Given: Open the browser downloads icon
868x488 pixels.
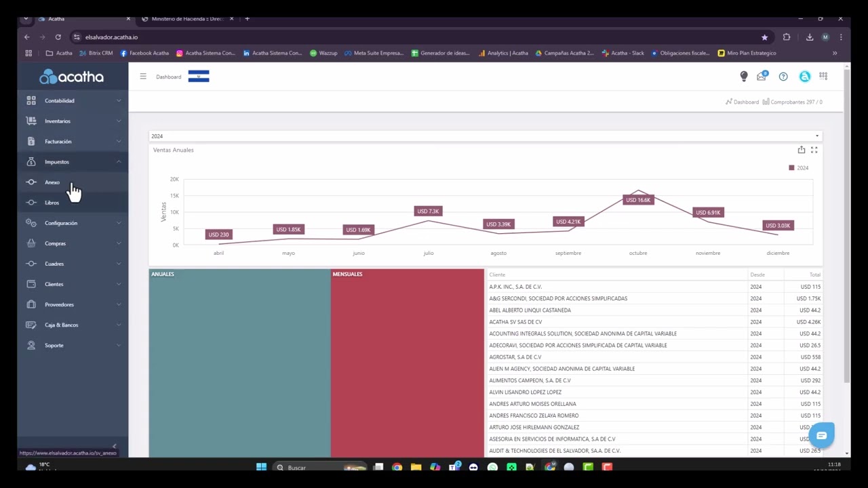Looking at the screenshot, I should pos(810,37).
